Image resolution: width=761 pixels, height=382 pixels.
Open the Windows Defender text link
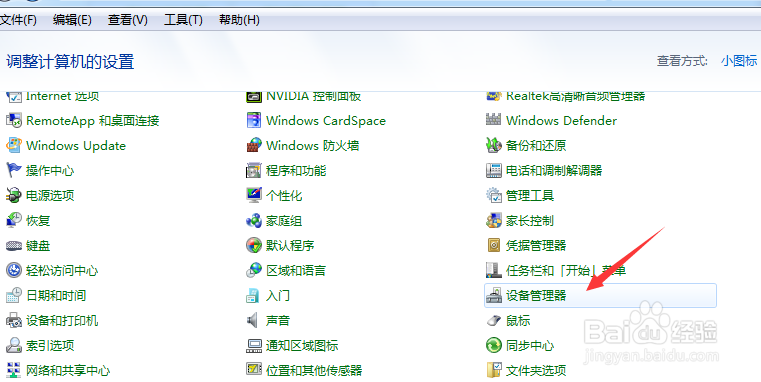pos(562,120)
